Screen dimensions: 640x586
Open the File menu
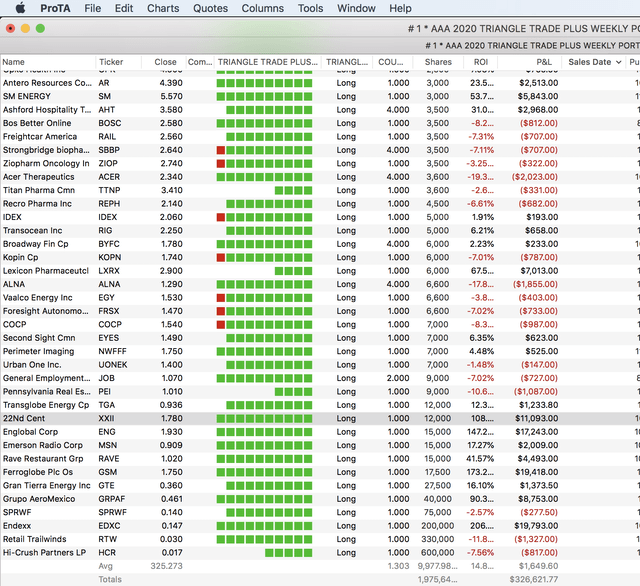[93, 8]
